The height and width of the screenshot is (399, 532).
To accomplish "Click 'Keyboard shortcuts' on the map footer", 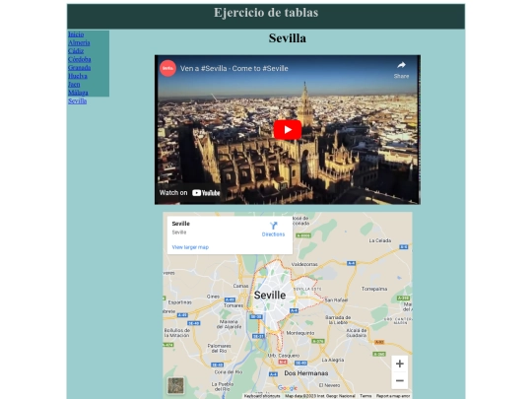I will 262,396.
